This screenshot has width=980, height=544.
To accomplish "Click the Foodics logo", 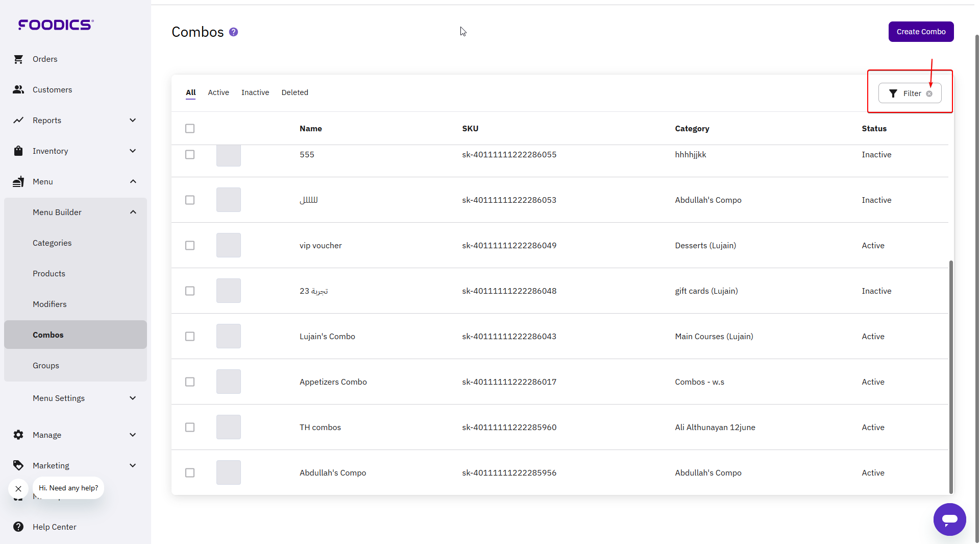I will click(56, 25).
